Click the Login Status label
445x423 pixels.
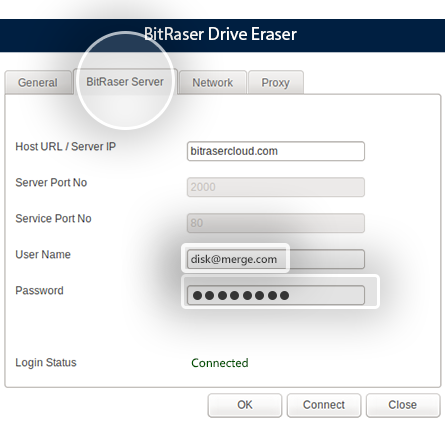pos(46,363)
